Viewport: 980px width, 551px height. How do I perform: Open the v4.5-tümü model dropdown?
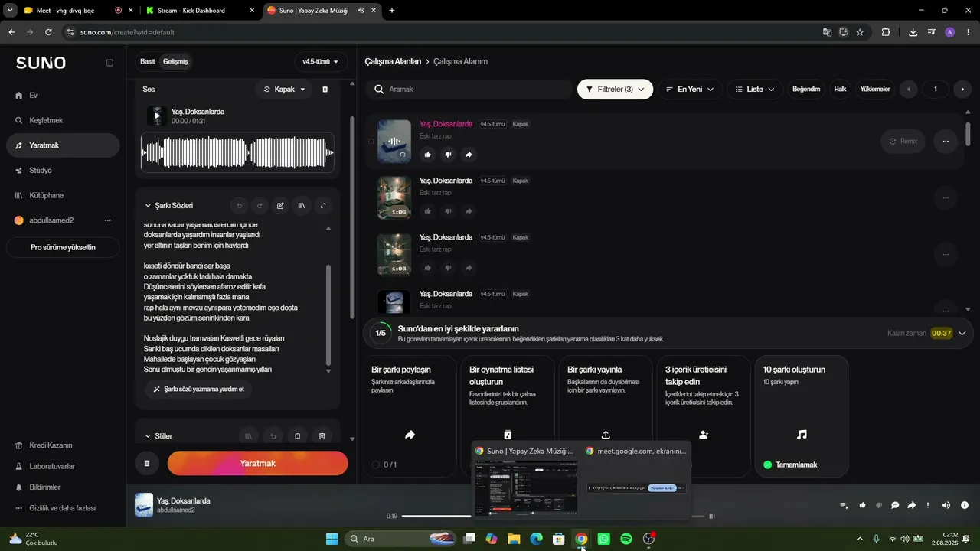(321, 62)
